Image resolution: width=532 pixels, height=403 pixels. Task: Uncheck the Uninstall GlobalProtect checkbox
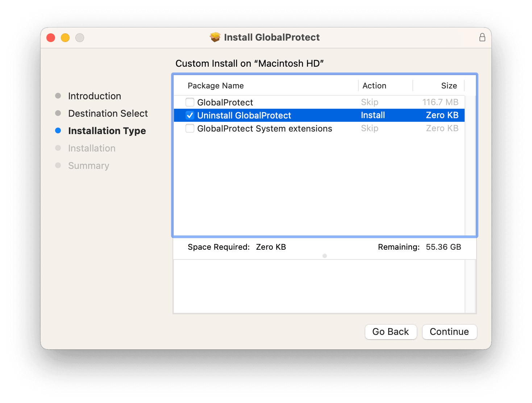coord(190,115)
